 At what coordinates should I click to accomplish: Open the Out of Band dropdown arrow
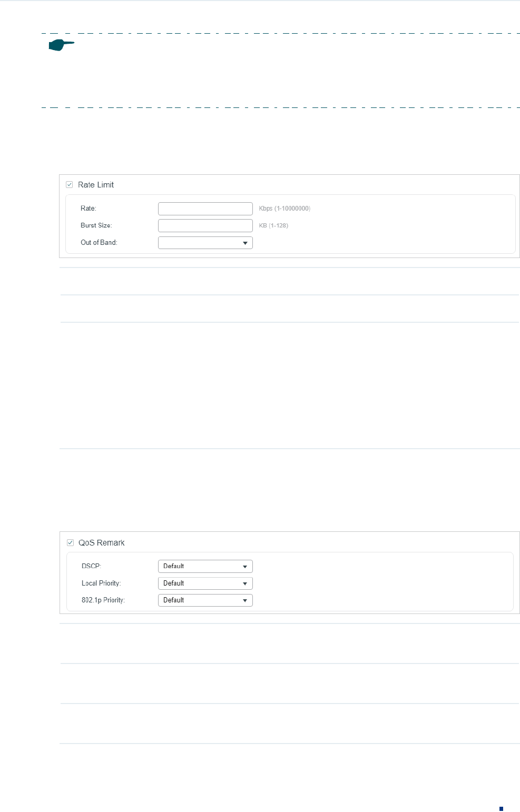[x=245, y=243]
